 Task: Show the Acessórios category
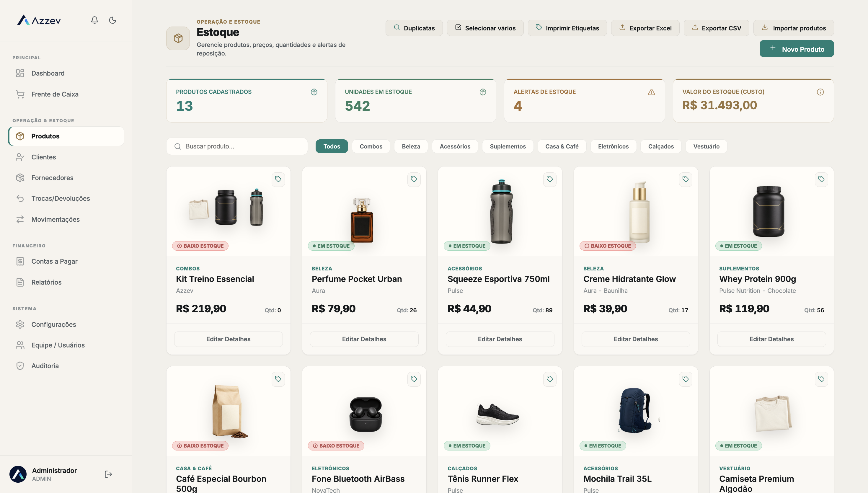tap(455, 146)
